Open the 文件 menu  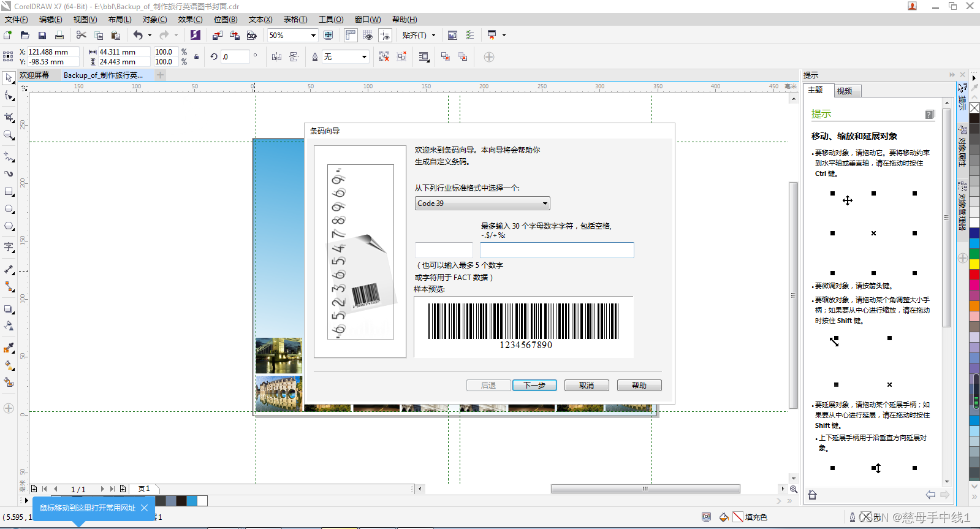(17, 20)
